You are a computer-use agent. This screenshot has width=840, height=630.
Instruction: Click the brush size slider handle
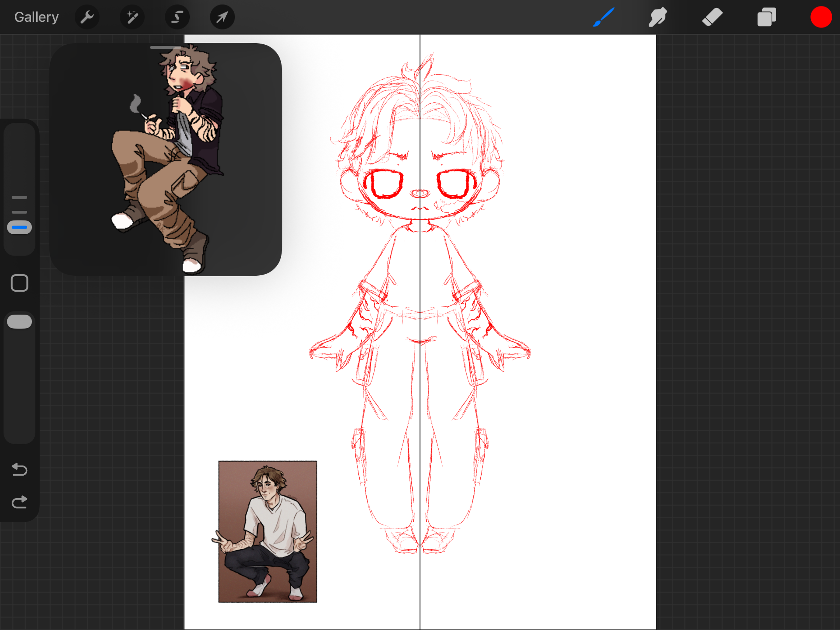pyautogui.click(x=19, y=227)
